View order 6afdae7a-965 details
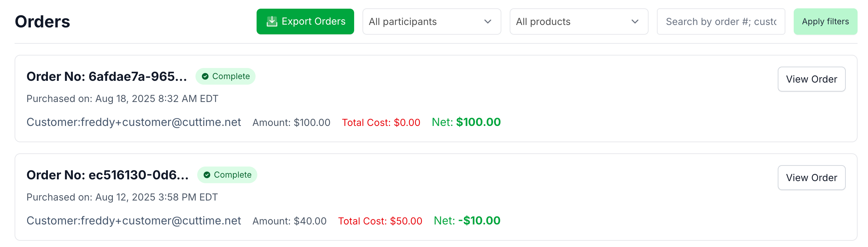The height and width of the screenshot is (247, 868). (x=811, y=79)
